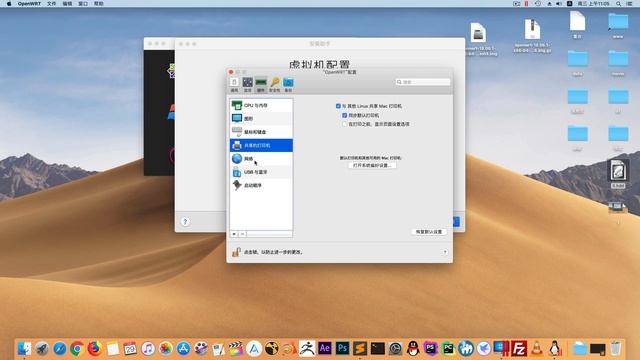640x360 pixels.
Task: Add a device with the plus button
Action: pyautogui.click(x=234, y=234)
